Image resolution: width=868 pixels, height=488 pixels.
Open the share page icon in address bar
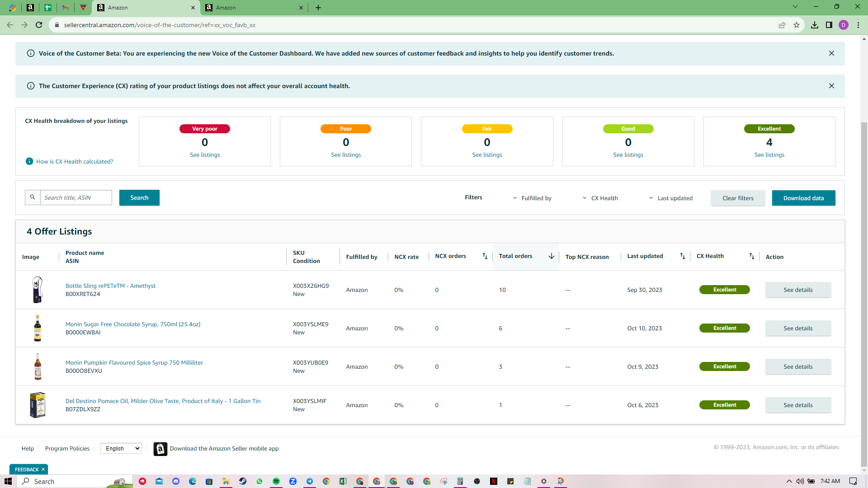(782, 25)
